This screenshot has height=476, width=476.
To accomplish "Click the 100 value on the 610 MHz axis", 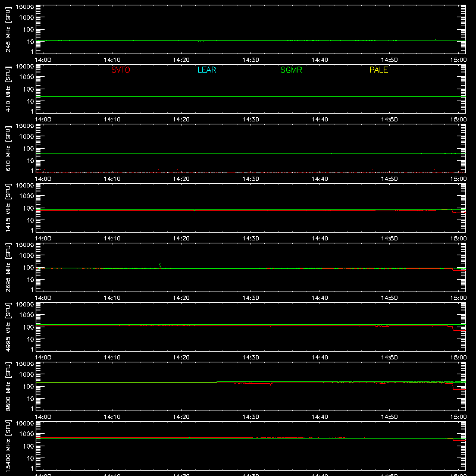I will [29, 149].
